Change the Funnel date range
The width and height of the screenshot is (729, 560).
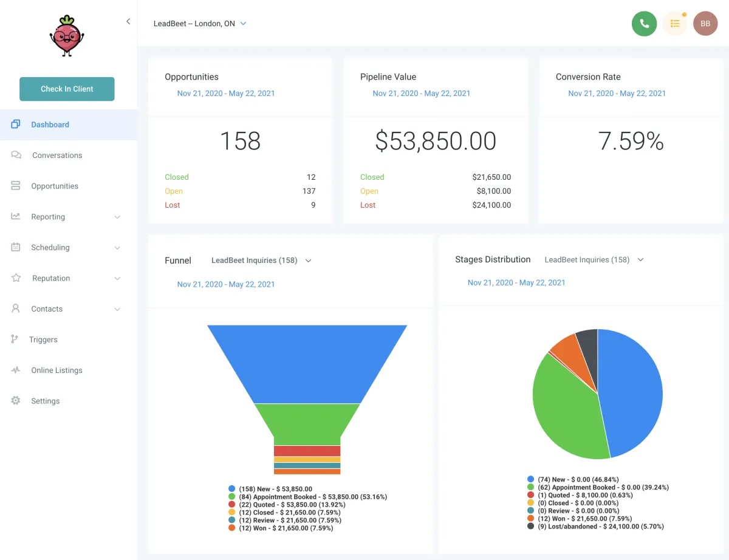coord(226,284)
